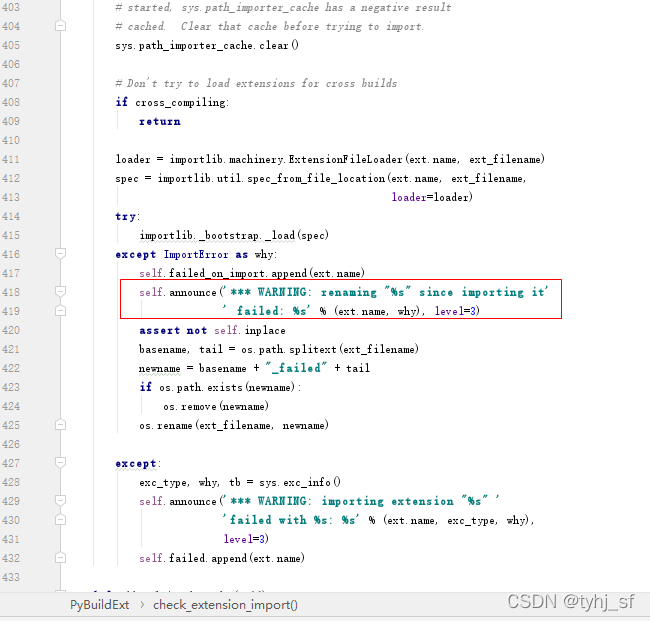Click importlib._bootstrap._load(spec) call

click(234, 235)
